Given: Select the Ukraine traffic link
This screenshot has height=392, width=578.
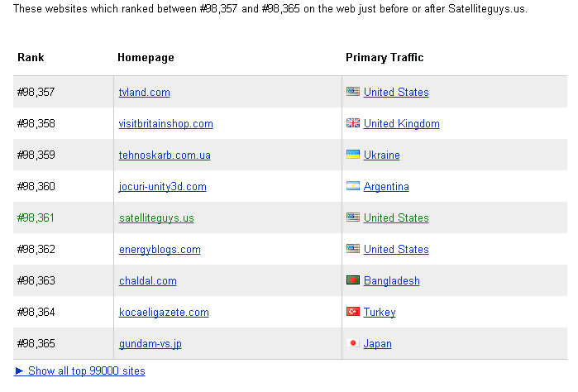Looking at the screenshot, I should [381, 155].
